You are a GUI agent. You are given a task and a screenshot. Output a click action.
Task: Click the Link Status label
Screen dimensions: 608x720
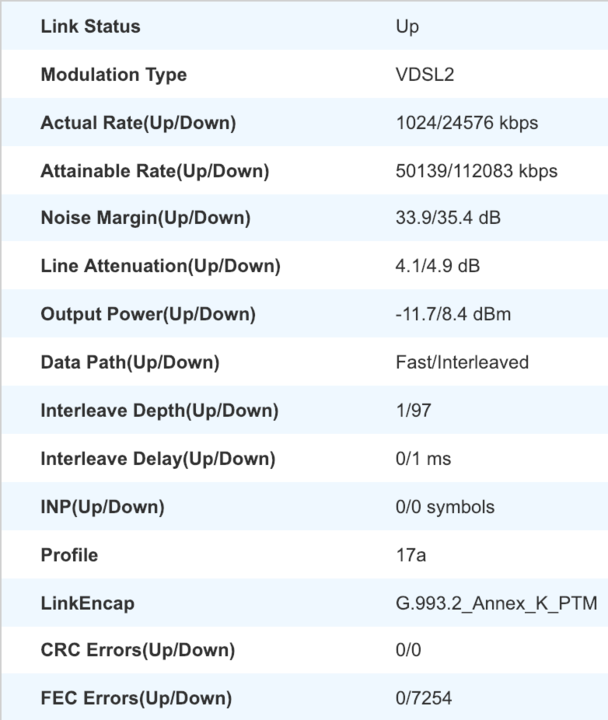tap(90, 26)
